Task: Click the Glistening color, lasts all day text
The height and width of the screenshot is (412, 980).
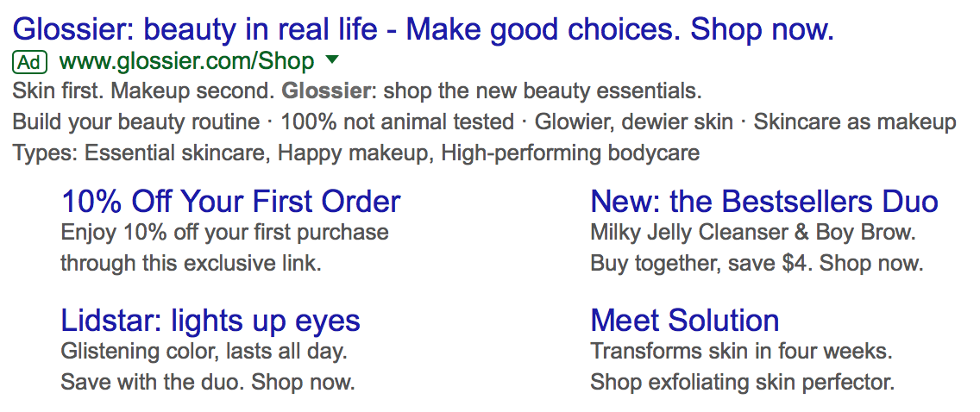Action: click(204, 352)
